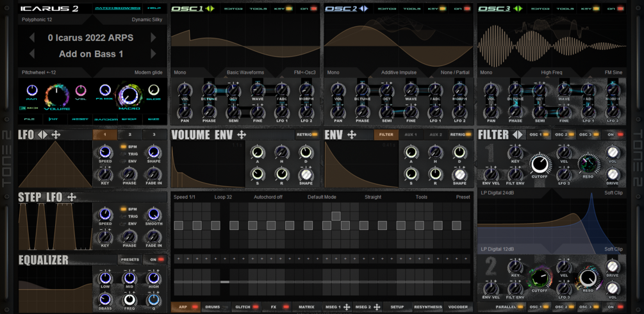Click the OSC 2 left/right copy arrows
Viewport: 644px width, 314px height.
363,8
